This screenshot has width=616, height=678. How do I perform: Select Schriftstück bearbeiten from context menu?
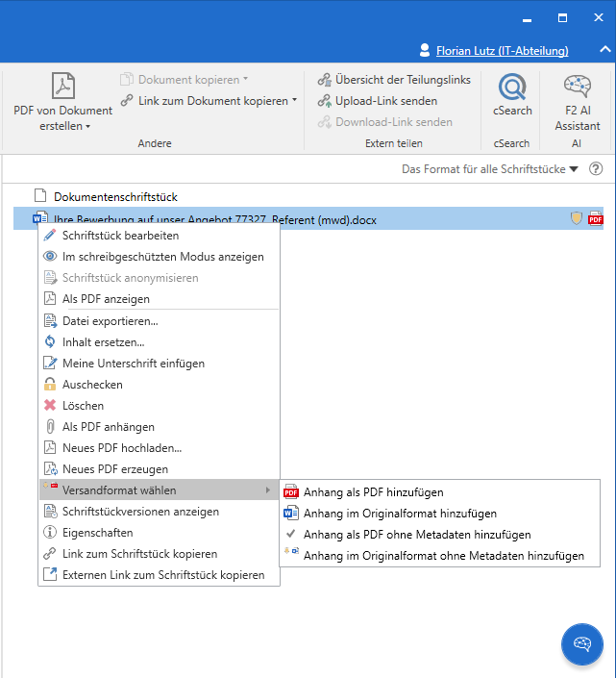120,236
